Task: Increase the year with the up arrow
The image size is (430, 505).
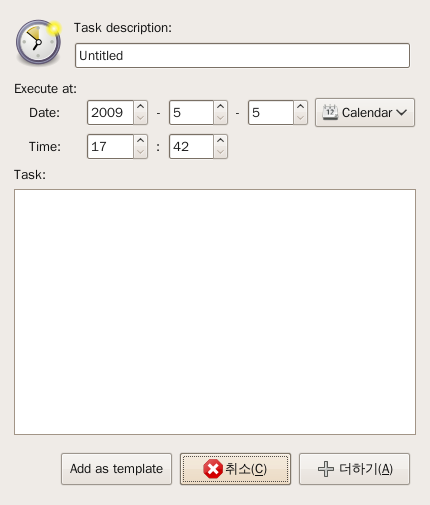Action: pyautogui.click(x=141, y=107)
